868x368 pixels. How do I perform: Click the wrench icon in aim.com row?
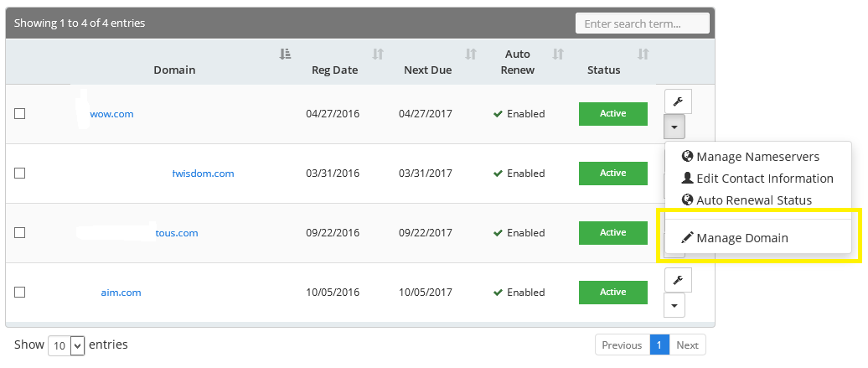click(678, 280)
